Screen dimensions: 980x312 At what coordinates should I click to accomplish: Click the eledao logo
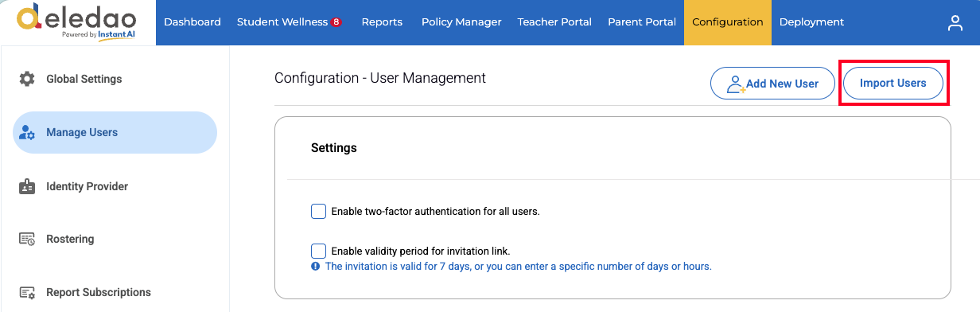pos(76,22)
